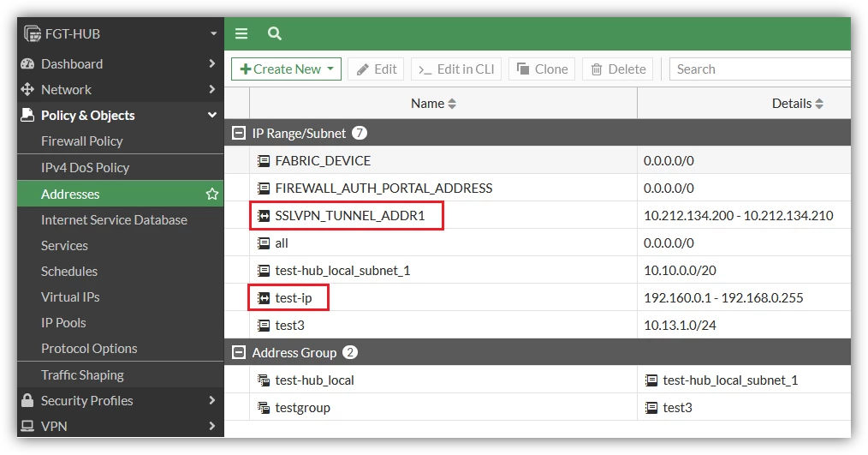Click the VPN monitor icon
Image resolution: width=868 pixels, height=455 pixels.
click(27, 426)
